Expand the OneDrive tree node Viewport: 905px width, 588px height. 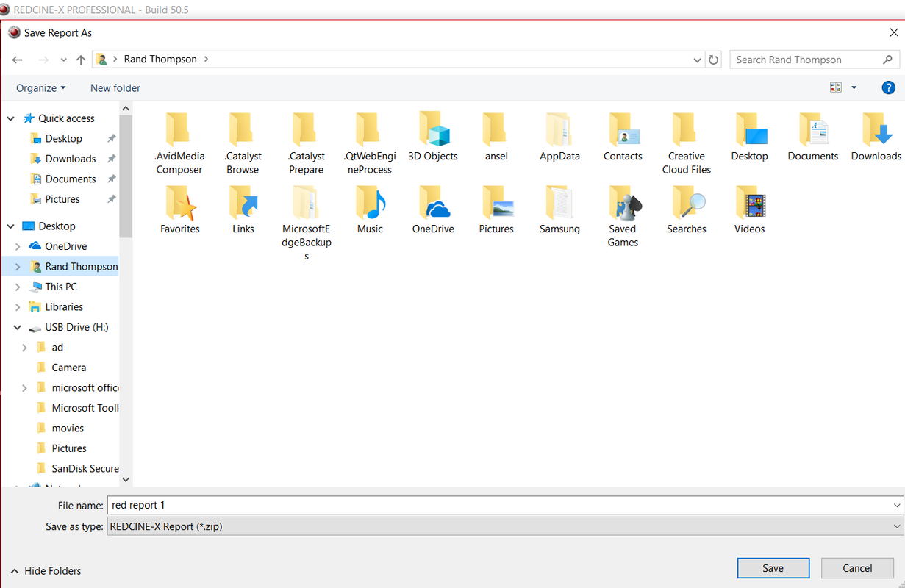click(x=18, y=246)
